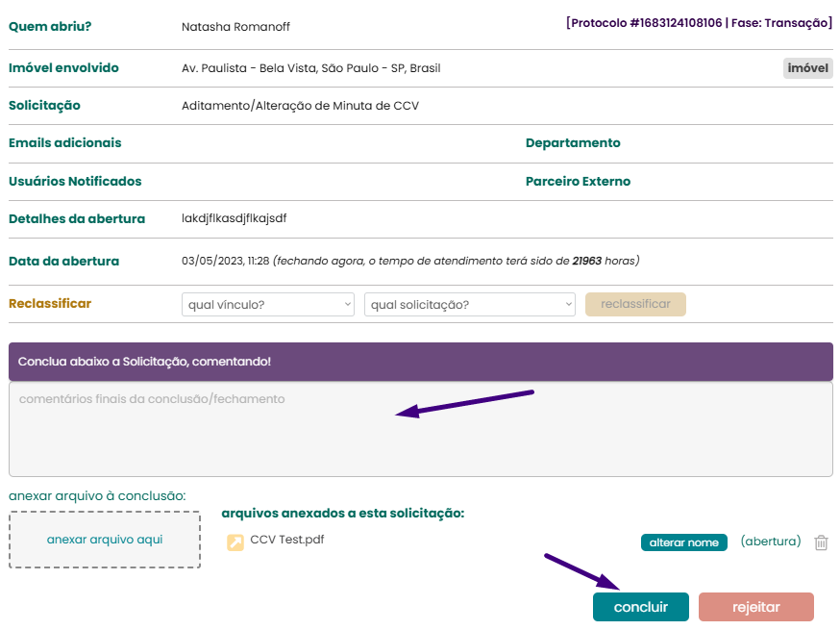840x630 pixels.
Task: Click the Parceiro Externo field label
Action: 578,182
